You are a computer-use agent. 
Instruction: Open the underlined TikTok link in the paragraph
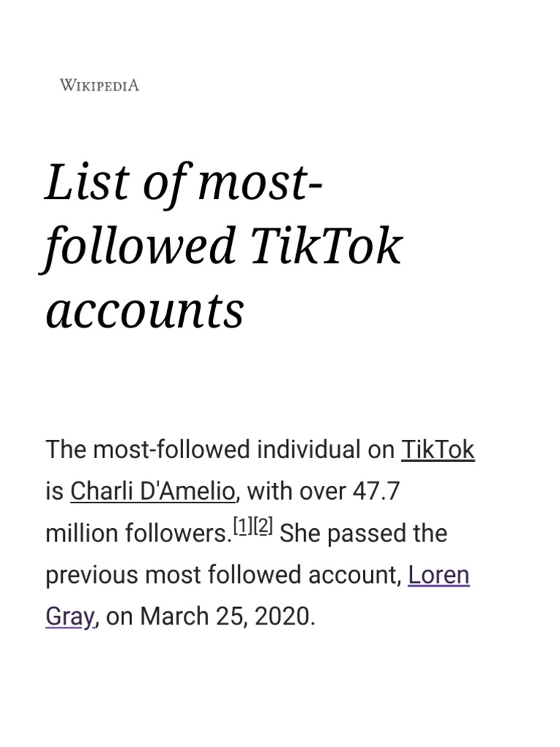437,449
